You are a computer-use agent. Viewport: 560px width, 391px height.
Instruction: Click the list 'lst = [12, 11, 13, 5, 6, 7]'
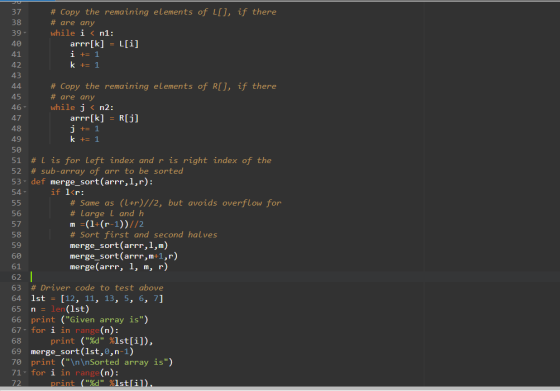(97, 299)
